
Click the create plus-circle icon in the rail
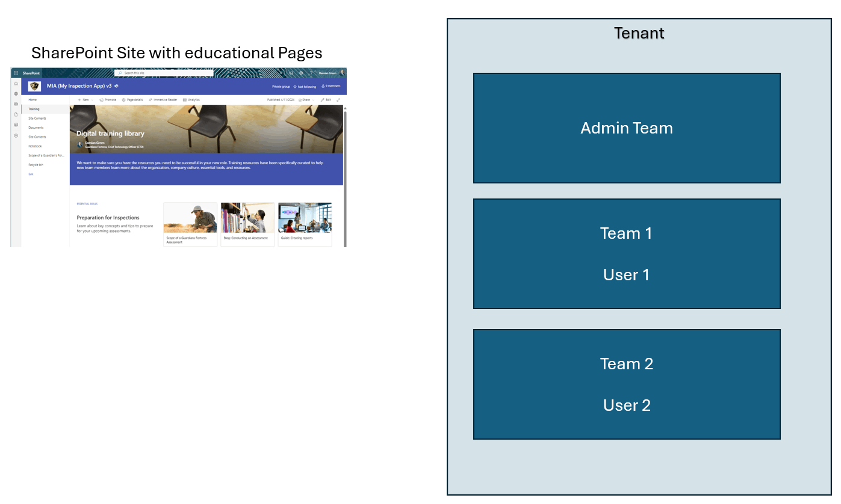tap(16, 135)
